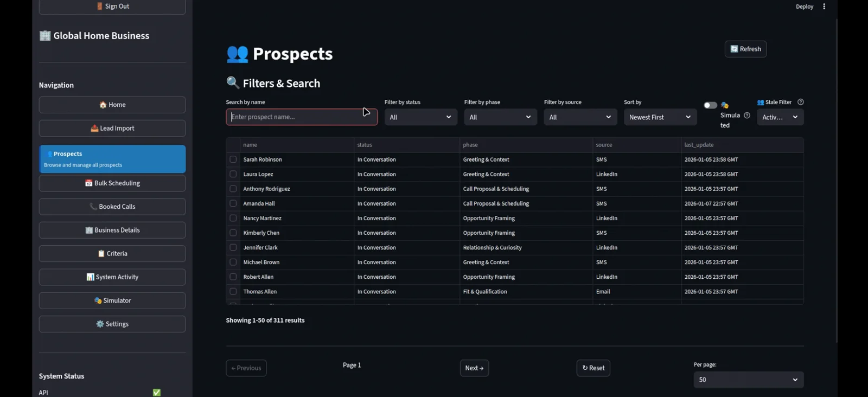Tick the Jennifer Clark checkbox
Viewport: 868px width, 397px height.
[233, 247]
